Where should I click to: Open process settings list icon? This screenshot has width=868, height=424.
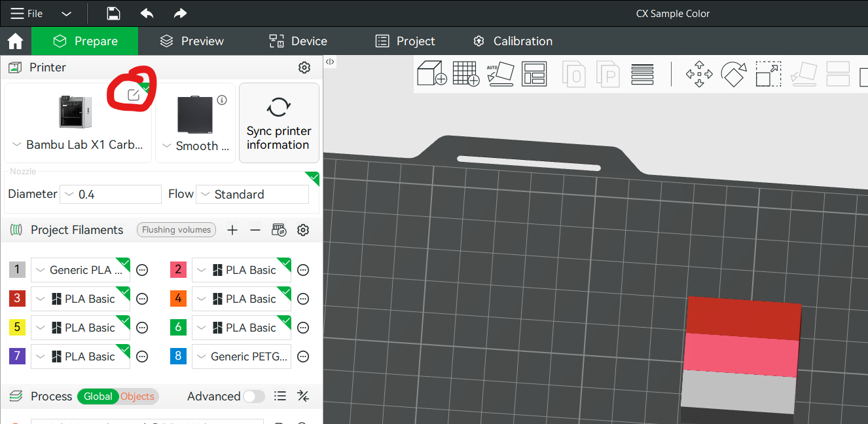[x=280, y=396]
